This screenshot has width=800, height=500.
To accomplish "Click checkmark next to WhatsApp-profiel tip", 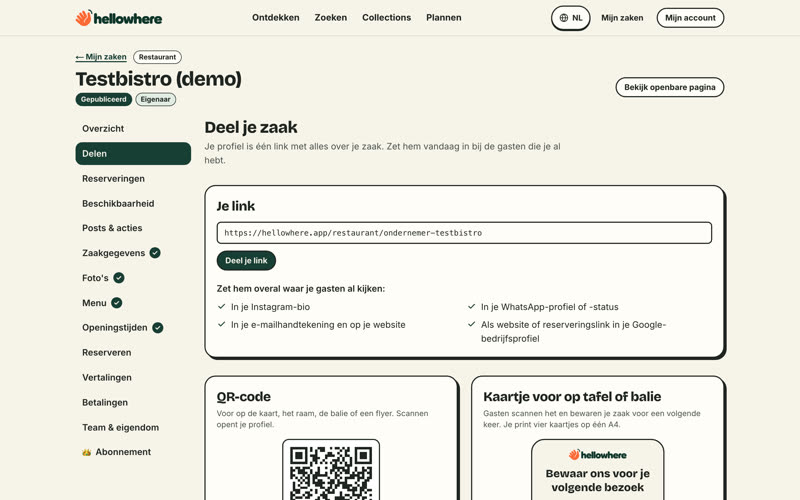I will [x=471, y=307].
